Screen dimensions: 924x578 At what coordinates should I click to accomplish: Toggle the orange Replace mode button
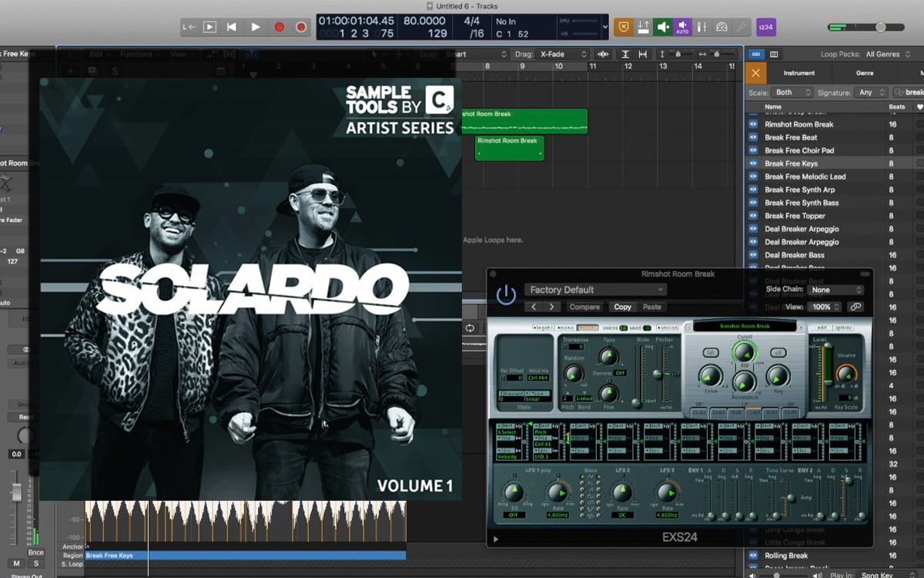(x=623, y=27)
